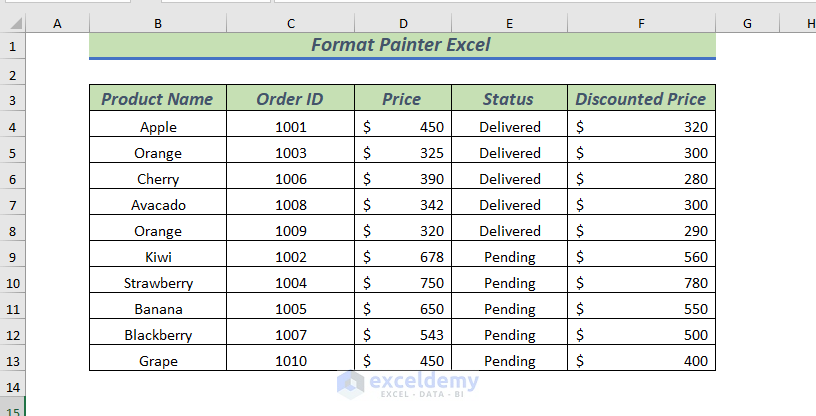Select row 7 header
The image size is (816, 416).
pos(12,205)
